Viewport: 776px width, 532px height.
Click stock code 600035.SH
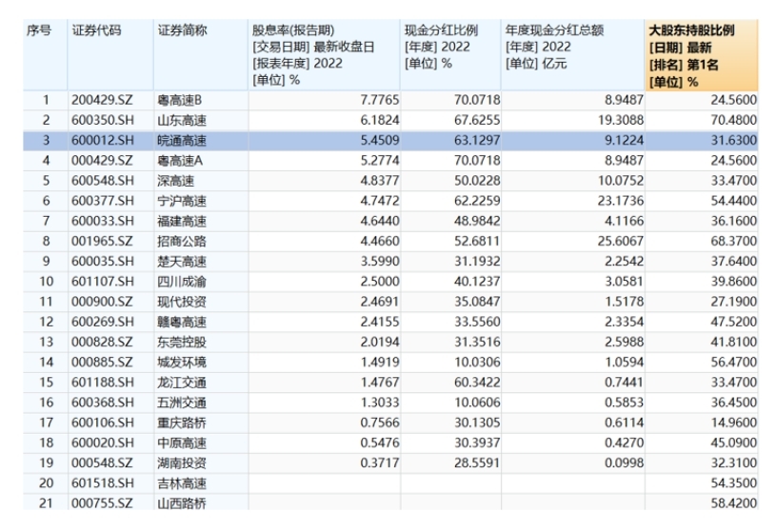click(103, 262)
